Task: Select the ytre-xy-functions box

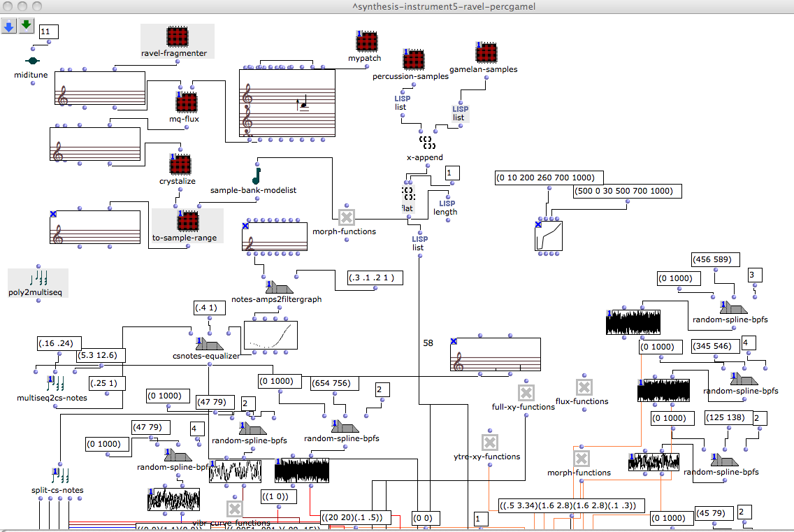Action: (489, 443)
